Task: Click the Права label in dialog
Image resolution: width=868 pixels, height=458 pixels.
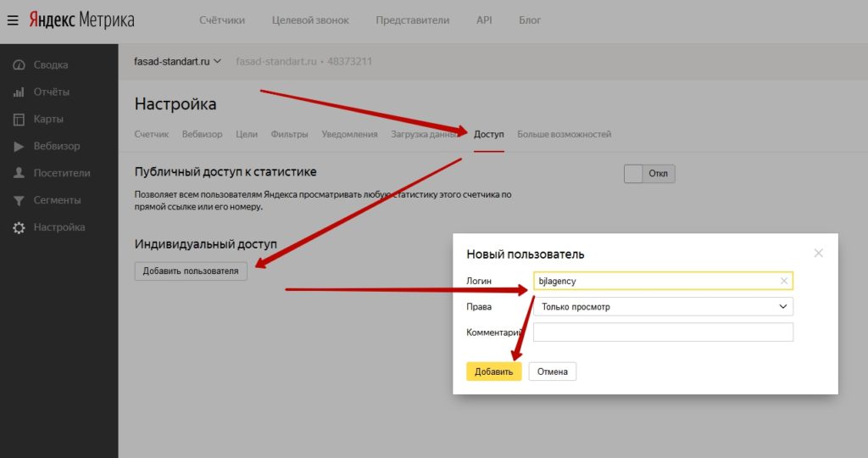Action: (479, 307)
